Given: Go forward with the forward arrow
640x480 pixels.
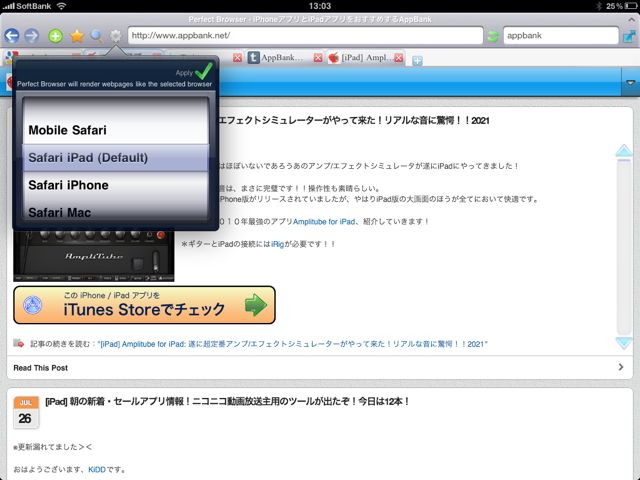Looking at the screenshot, I should pos(32,36).
